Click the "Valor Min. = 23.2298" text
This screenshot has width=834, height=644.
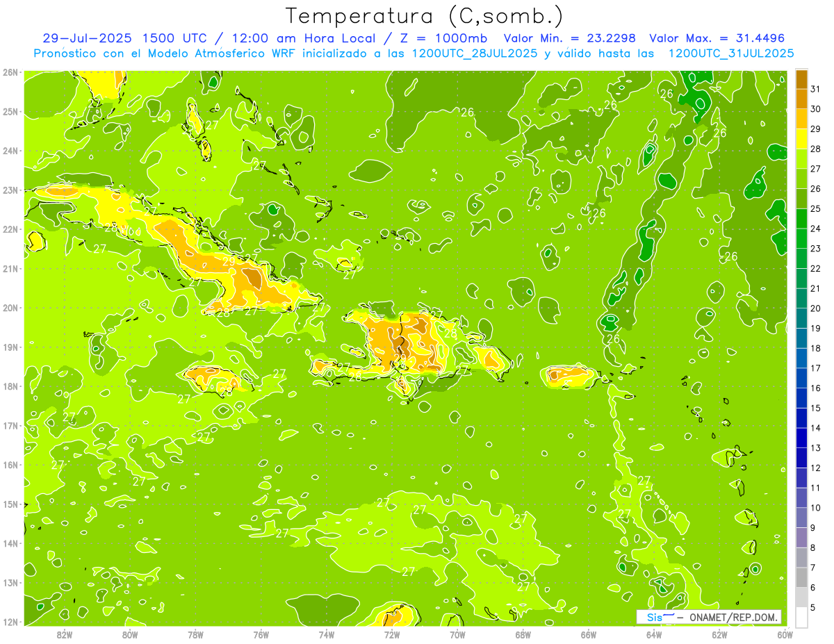coord(570,38)
